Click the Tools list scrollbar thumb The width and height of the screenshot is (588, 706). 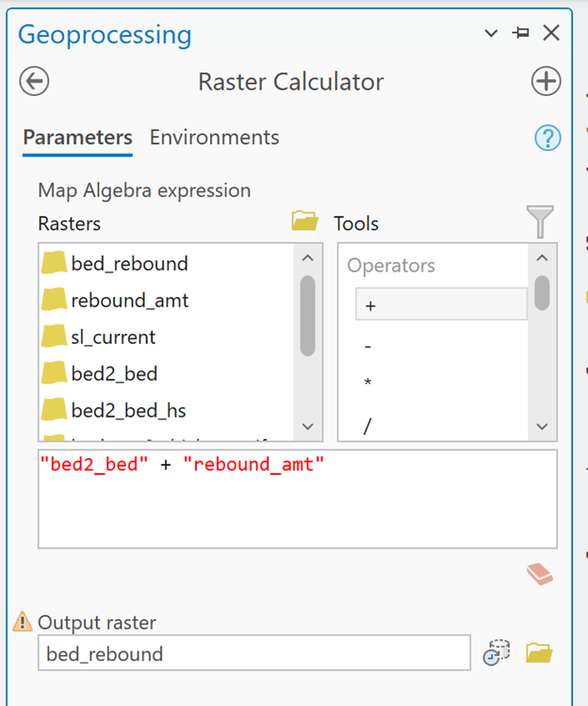pyautogui.click(x=542, y=293)
